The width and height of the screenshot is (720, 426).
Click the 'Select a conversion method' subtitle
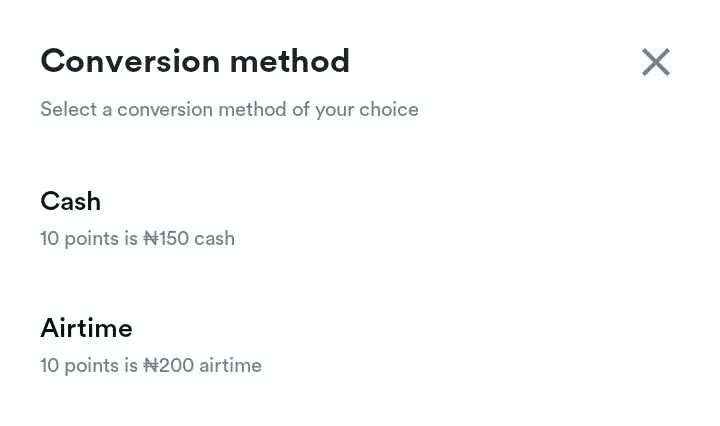[229, 109]
